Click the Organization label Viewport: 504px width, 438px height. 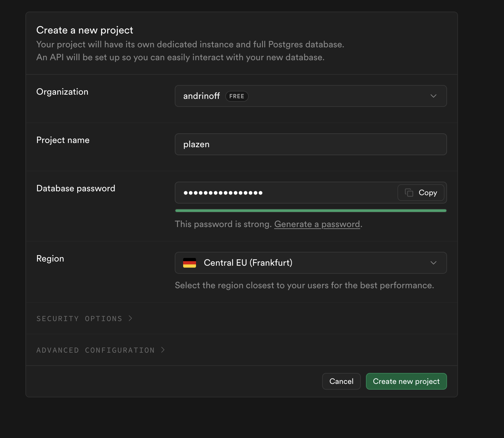tap(62, 92)
